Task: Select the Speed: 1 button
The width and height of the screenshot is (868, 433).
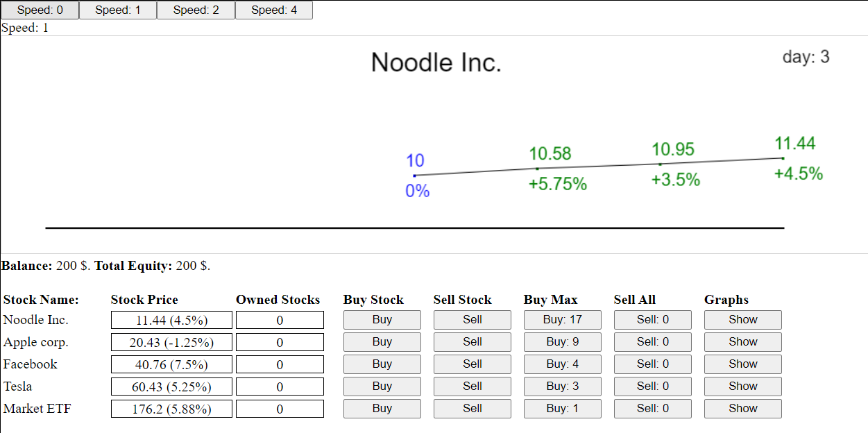Action: 118,10
